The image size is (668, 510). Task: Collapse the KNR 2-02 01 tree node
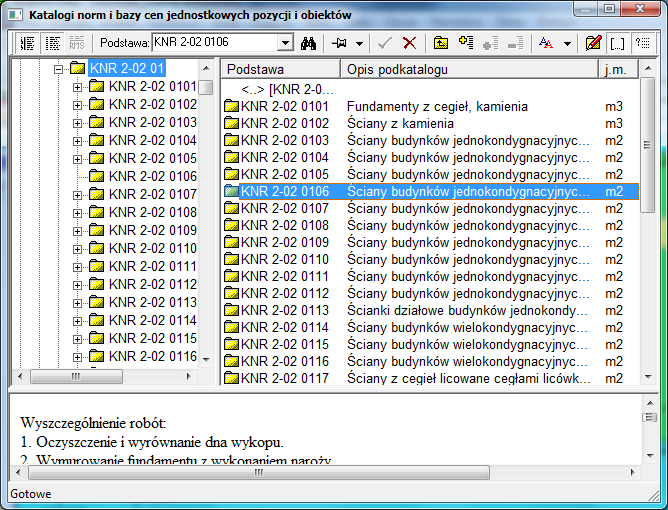coord(59,69)
